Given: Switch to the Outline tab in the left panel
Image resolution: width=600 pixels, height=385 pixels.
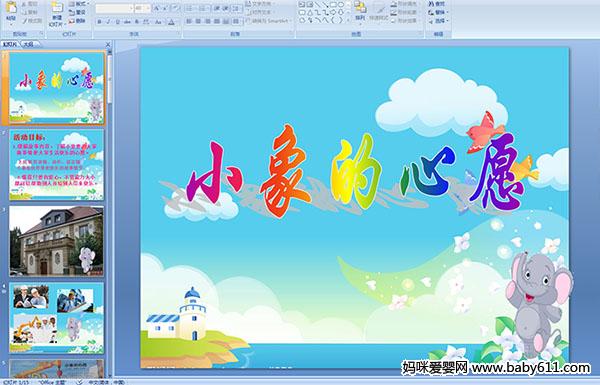Looking at the screenshot, I should pos(28,44).
